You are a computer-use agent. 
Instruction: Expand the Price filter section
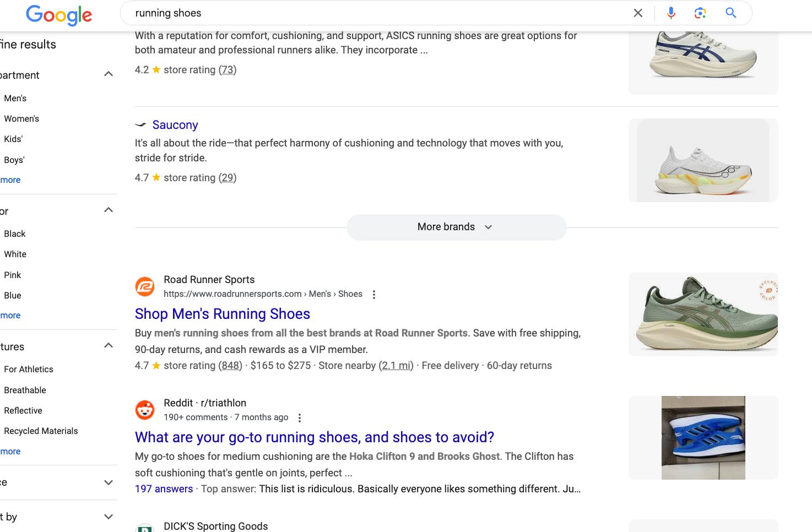click(x=109, y=482)
